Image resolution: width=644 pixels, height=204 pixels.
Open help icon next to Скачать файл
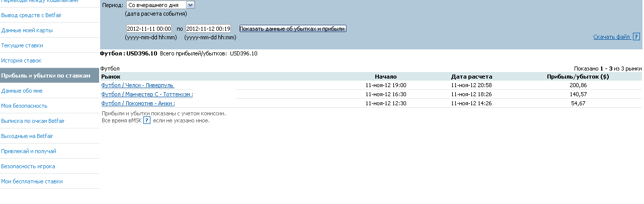pos(636,37)
